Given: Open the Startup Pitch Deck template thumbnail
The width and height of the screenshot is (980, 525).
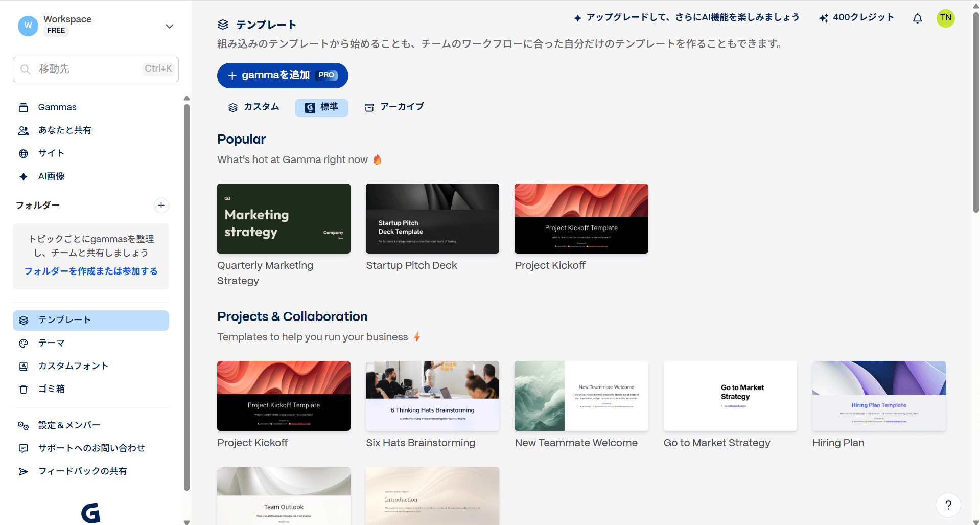Looking at the screenshot, I should tap(432, 218).
